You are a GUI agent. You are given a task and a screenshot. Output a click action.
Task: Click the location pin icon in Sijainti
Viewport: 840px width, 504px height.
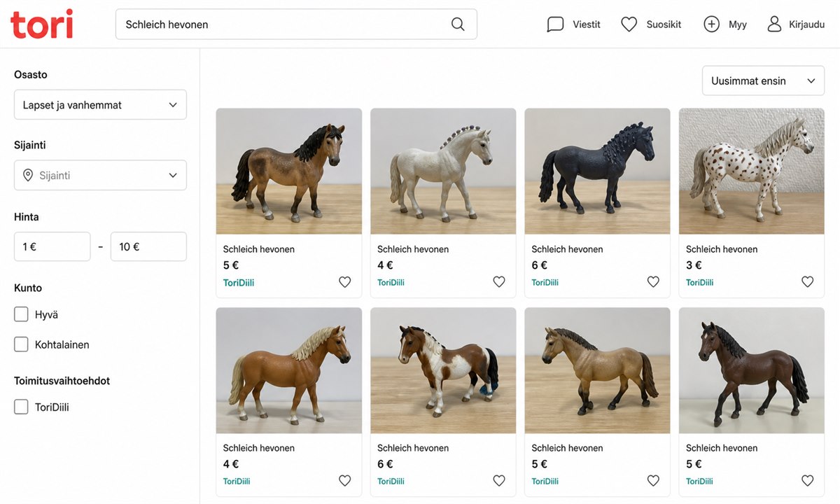pos(28,175)
